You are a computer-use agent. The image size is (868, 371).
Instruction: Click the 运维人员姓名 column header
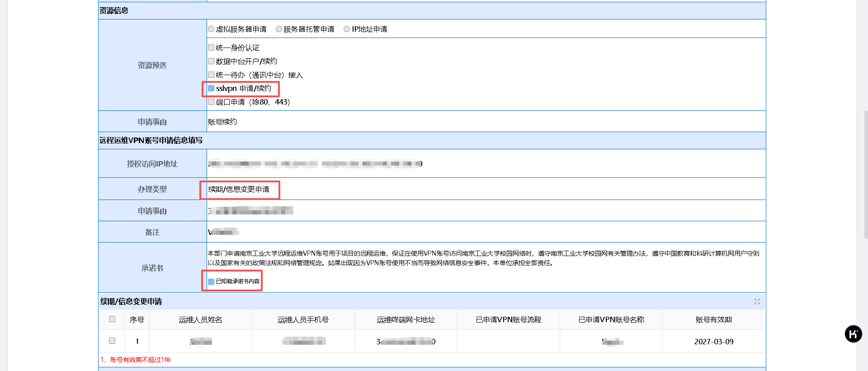(200, 319)
